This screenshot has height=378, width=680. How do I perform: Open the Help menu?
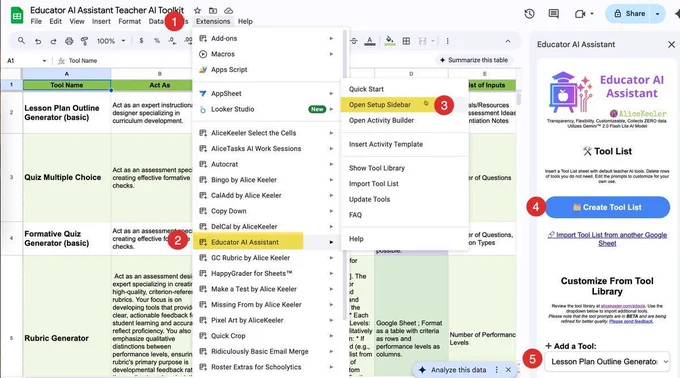[245, 21]
